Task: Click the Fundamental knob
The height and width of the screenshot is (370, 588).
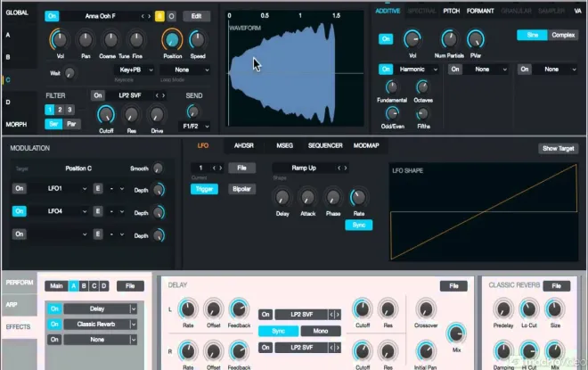Action: click(391, 87)
